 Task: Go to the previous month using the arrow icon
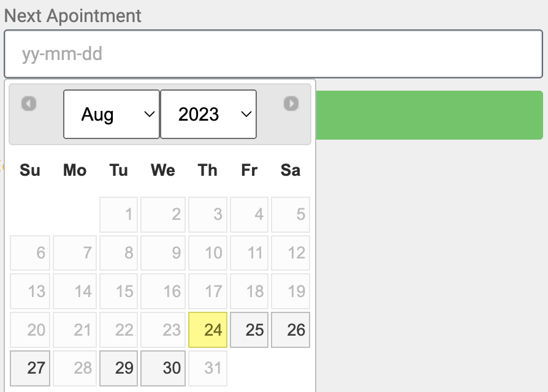[x=29, y=104]
